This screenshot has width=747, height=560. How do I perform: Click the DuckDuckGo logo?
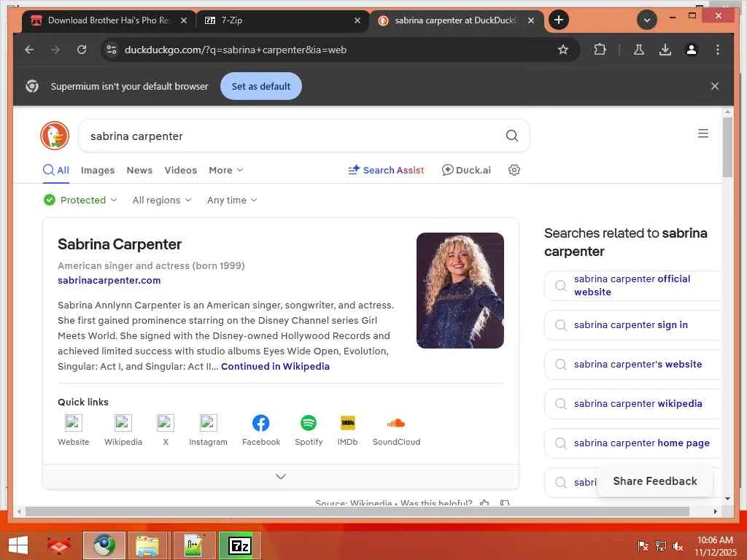[x=55, y=136]
